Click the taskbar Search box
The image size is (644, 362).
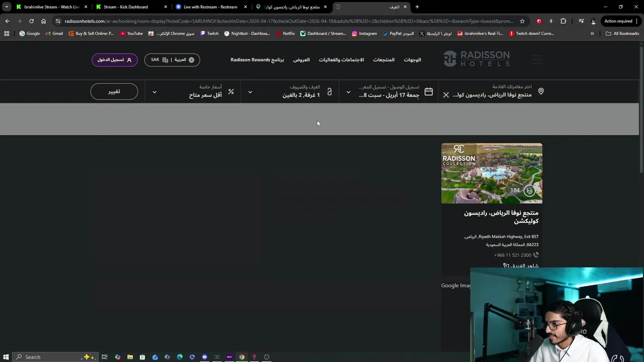pos(54,357)
